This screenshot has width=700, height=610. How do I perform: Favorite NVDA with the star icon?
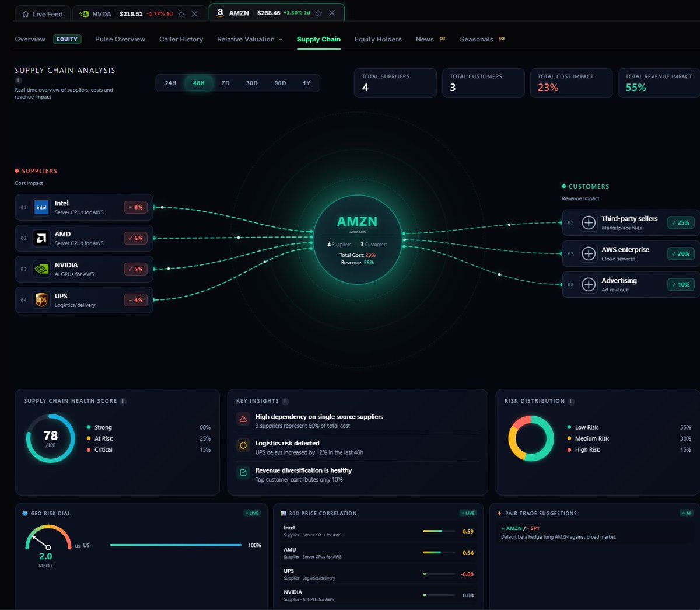[181, 14]
